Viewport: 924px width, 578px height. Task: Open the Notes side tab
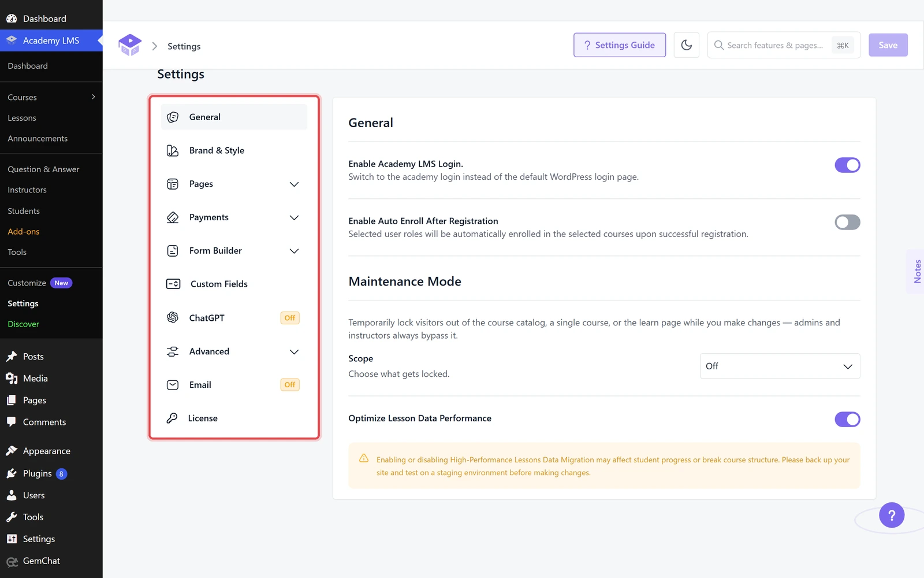916,271
